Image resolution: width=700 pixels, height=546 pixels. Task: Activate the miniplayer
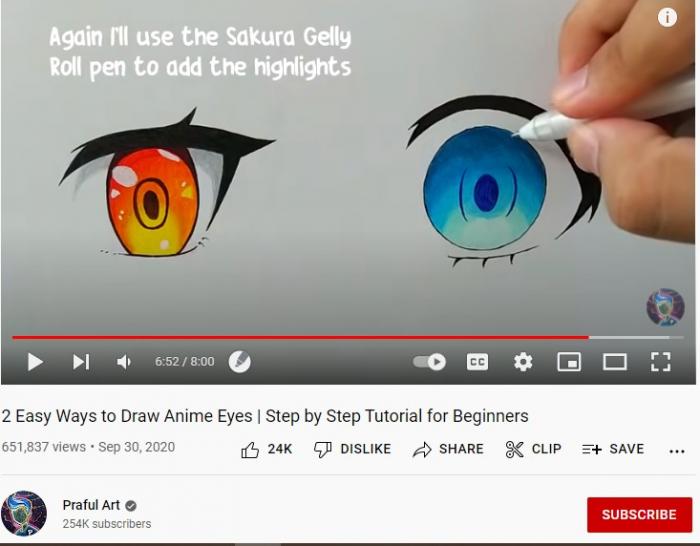click(569, 362)
